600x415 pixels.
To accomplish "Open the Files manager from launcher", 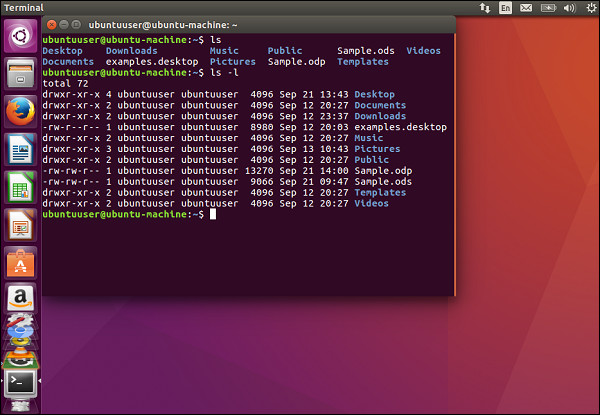I will [20, 73].
